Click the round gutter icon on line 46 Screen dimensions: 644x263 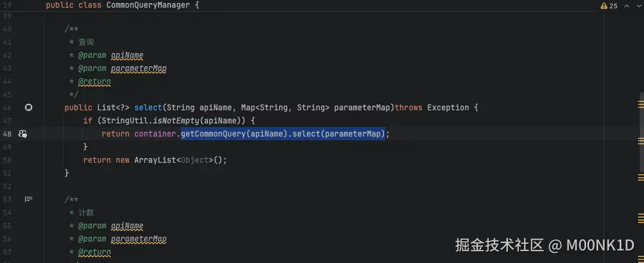[x=29, y=107]
